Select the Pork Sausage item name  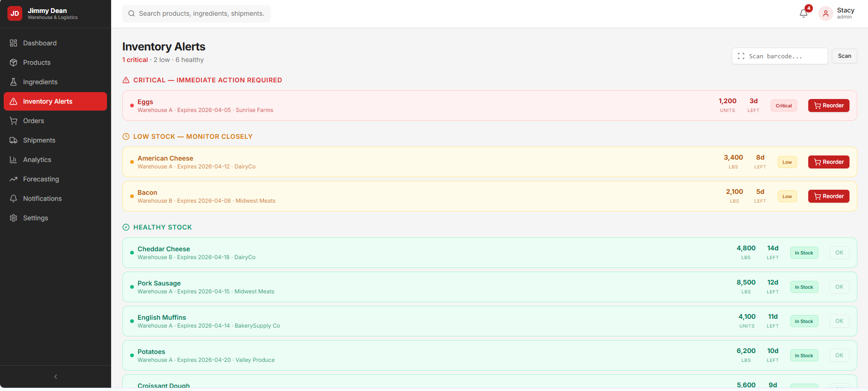click(159, 283)
